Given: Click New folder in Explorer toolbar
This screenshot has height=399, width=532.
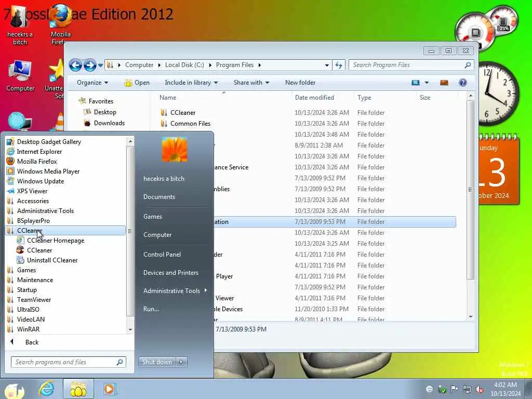Looking at the screenshot, I should (300, 83).
